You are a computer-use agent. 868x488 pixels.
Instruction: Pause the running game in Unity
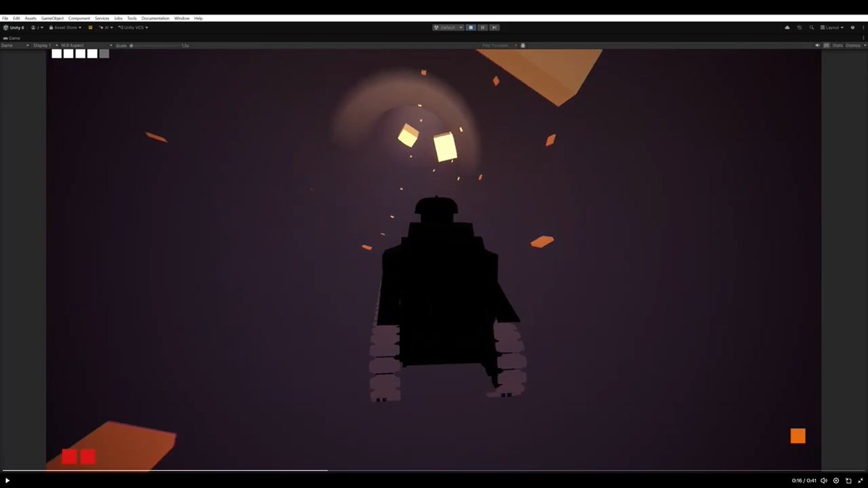tap(482, 27)
